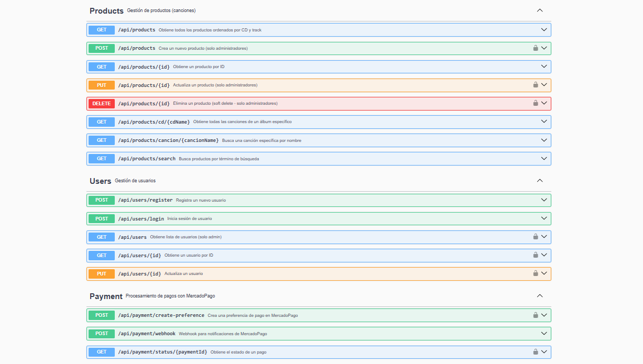Click lock icon on PUT /api/products/{id}
Image resolution: width=643 pixels, height=364 pixels.
(536, 85)
